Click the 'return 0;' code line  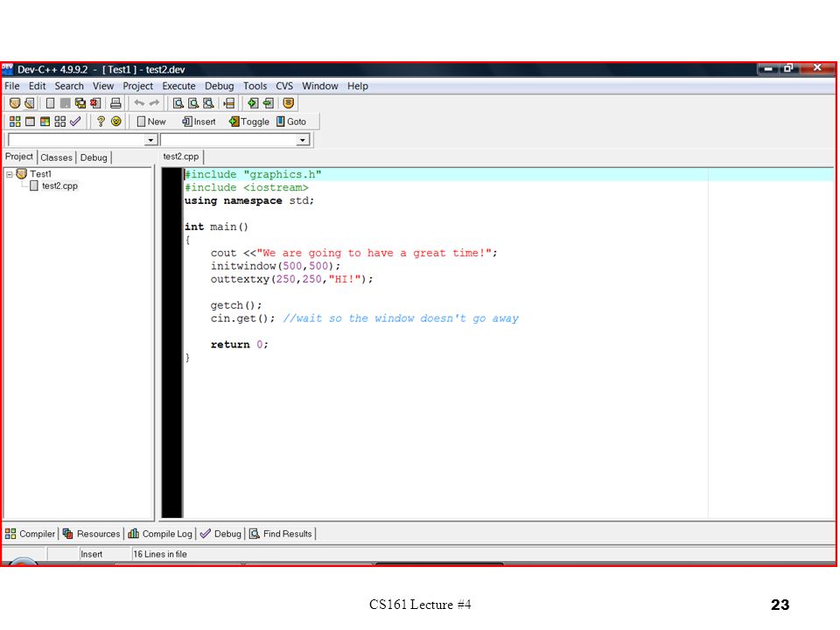pyautogui.click(x=239, y=345)
